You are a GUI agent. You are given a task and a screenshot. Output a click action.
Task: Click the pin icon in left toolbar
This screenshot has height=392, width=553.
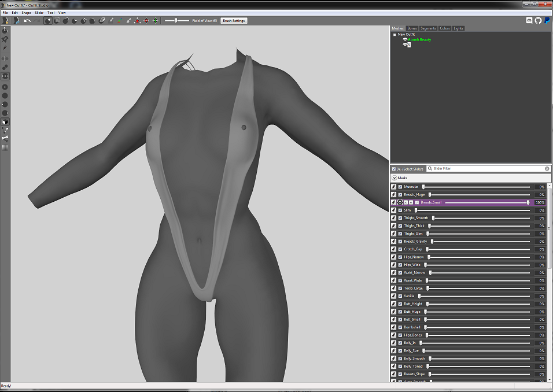(x=5, y=39)
